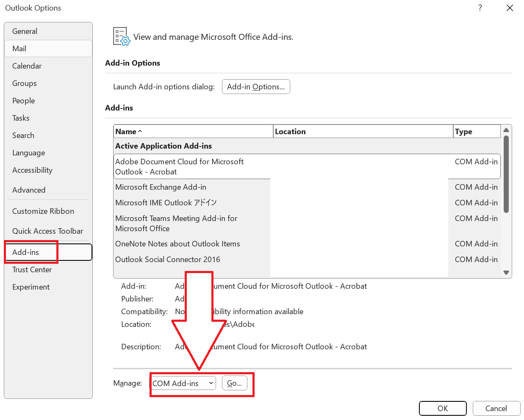Click the add-in list scroll down arrow
The width and height of the screenshot is (524, 420).
tap(506, 273)
